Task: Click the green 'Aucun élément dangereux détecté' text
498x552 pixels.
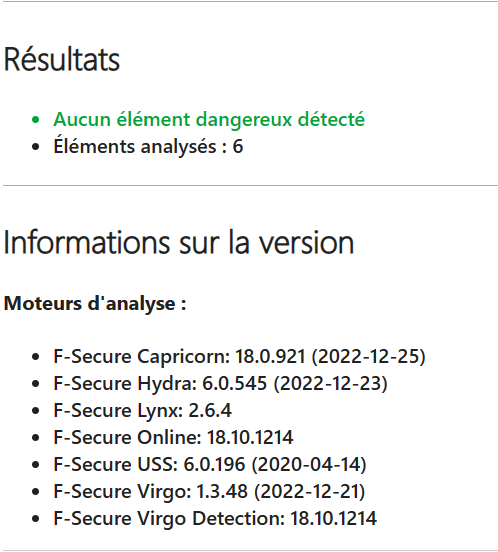Action: click(x=209, y=119)
